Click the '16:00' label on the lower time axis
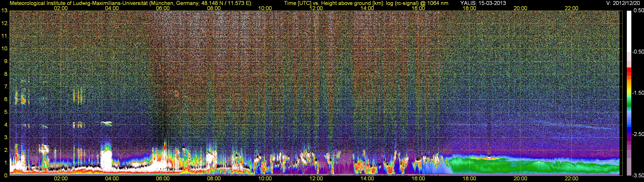This screenshot has height=182, width=644. click(418, 179)
